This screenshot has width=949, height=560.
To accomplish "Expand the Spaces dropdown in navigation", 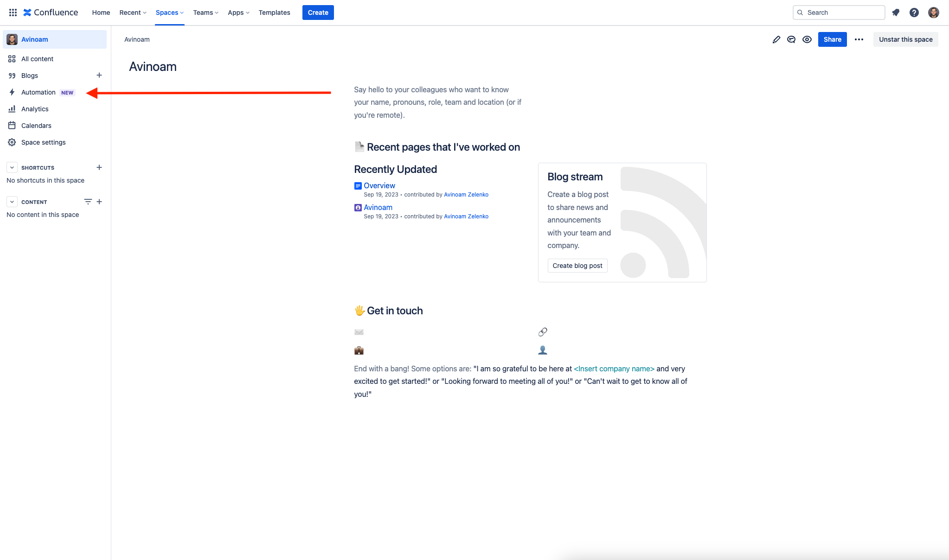I will pyautogui.click(x=169, y=12).
